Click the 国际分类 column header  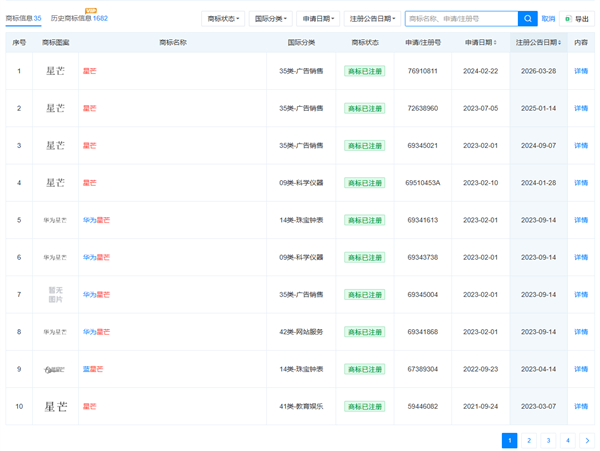pyautogui.click(x=301, y=42)
